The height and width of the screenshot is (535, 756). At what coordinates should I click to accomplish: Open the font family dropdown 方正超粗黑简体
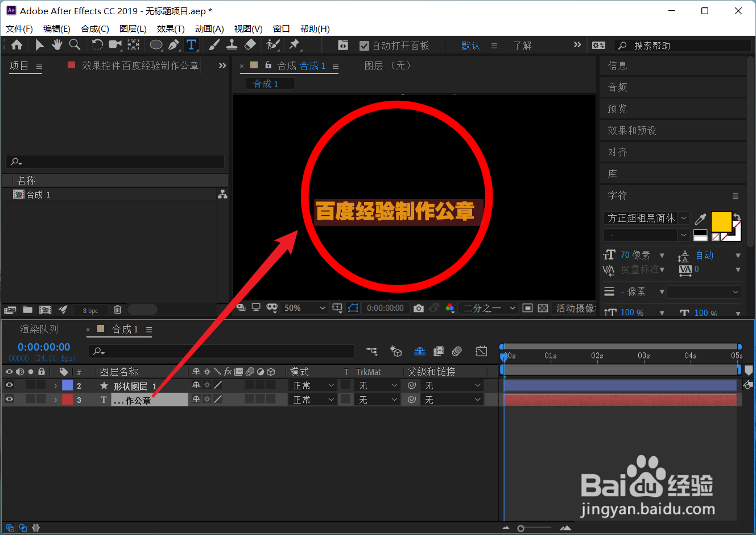point(646,218)
